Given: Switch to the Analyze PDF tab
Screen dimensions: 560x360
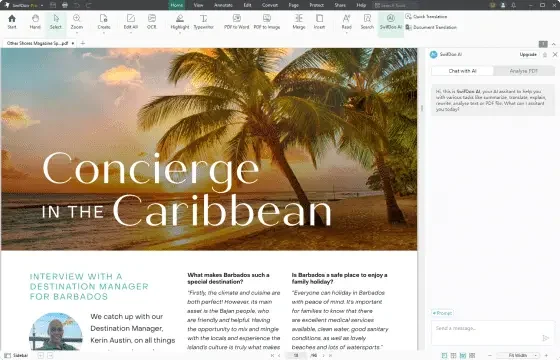Looking at the screenshot, I should click(523, 71).
